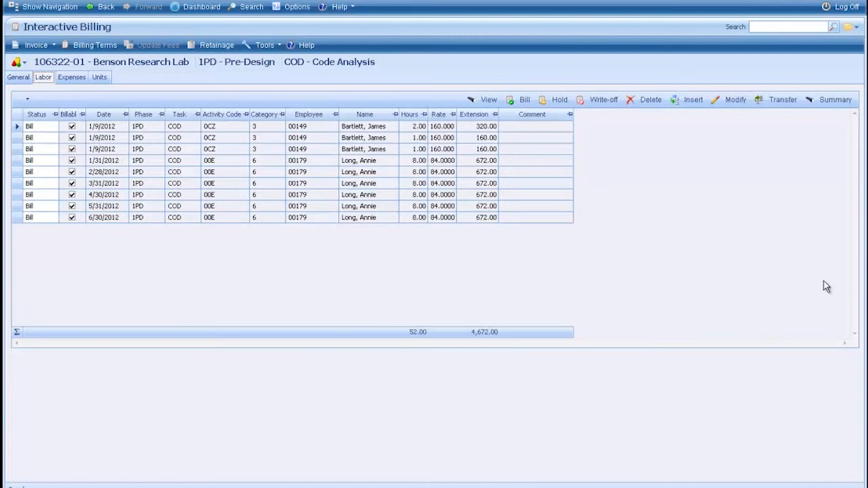Click the sigma totals icon
This screenshot has width=868, height=488.
[17, 332]
